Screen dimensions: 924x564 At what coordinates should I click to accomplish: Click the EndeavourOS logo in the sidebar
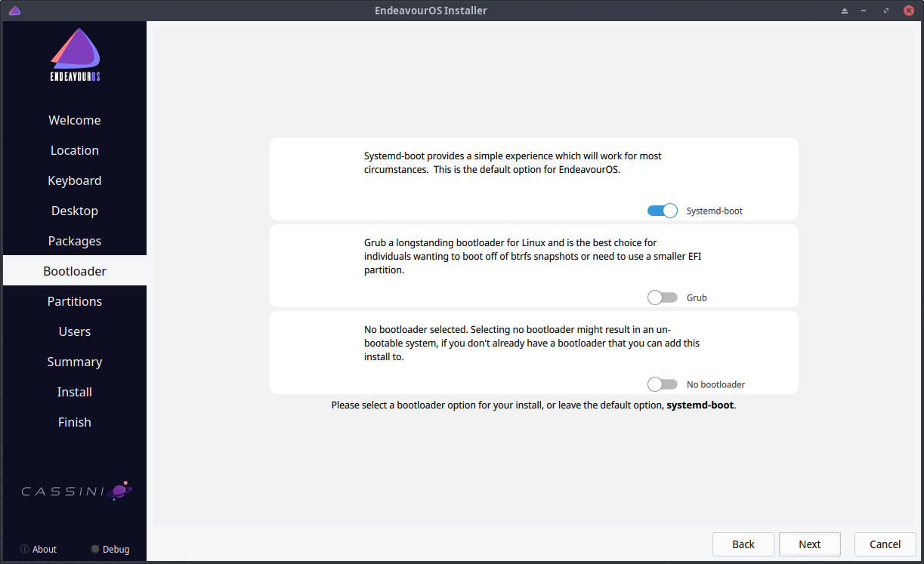75,55
